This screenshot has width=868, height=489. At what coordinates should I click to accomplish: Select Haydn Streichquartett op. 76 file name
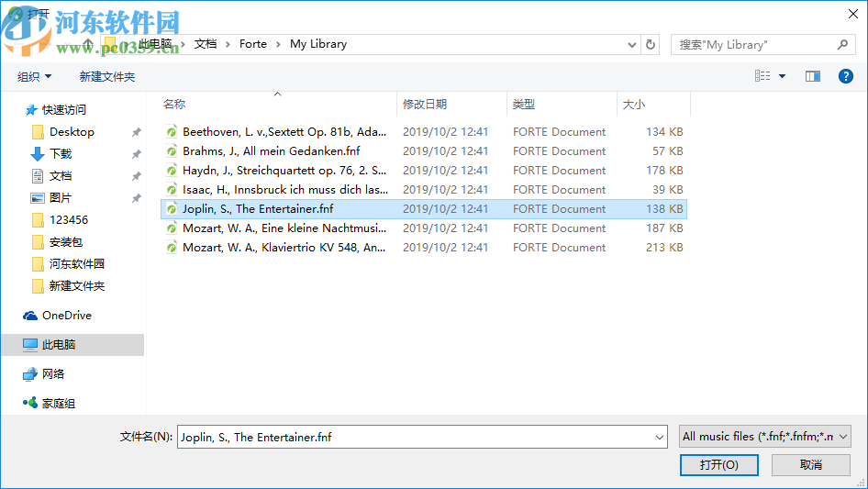click(x=284, y=171)
